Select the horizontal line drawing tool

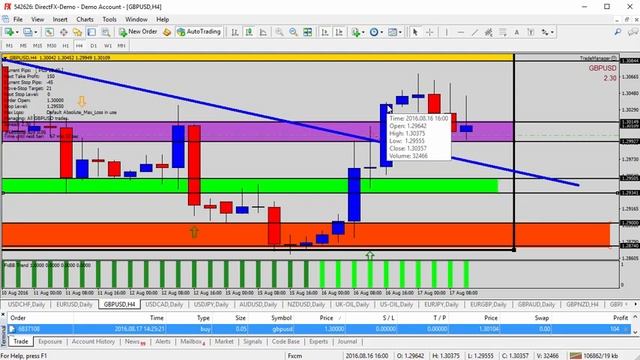point(460,32)
